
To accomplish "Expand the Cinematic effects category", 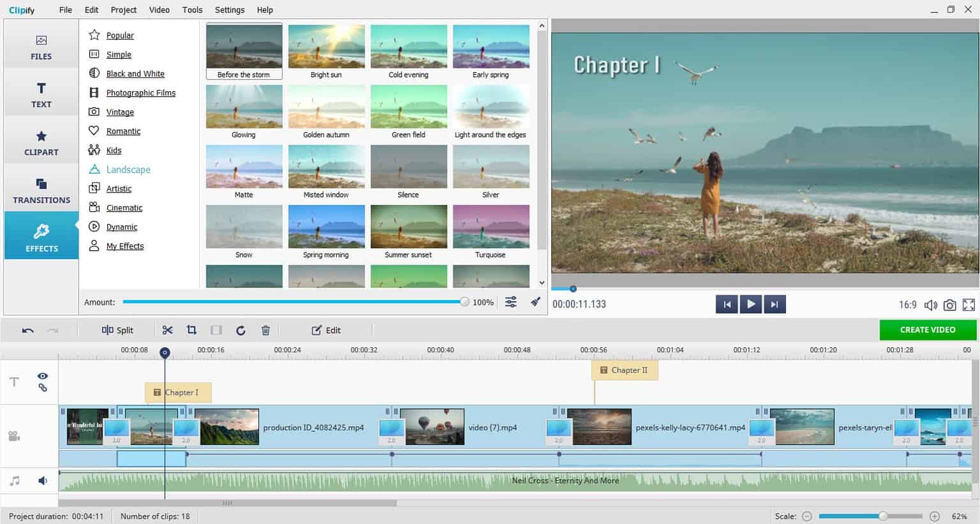I will click(x=123, y=207).
